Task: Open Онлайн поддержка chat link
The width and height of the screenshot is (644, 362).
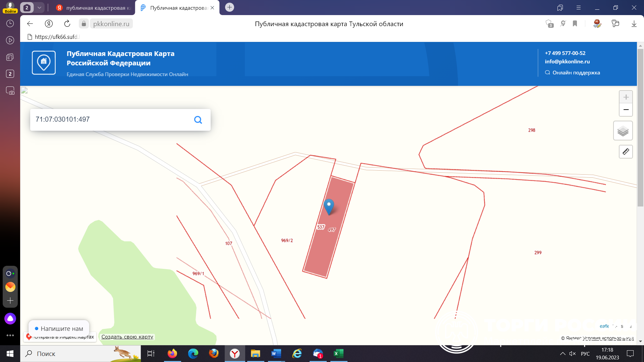Action: click(573, 73)
